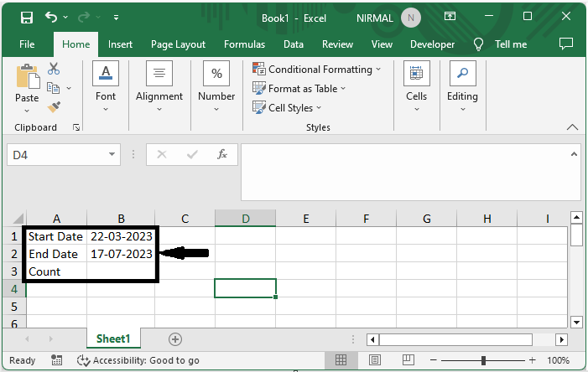This screenshot has width=588, height=372.
Task: Click the Save icon in quick access toolbar
Action: (27, 18)
